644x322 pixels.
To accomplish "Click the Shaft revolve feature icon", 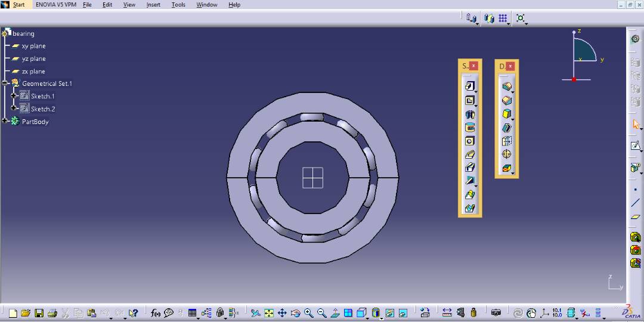I will point(469,114).
